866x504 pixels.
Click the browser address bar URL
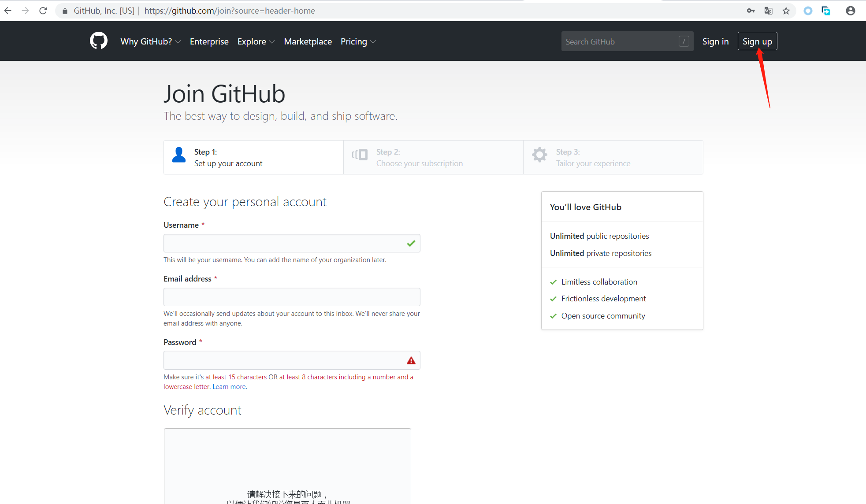click(x=230, y=11)
